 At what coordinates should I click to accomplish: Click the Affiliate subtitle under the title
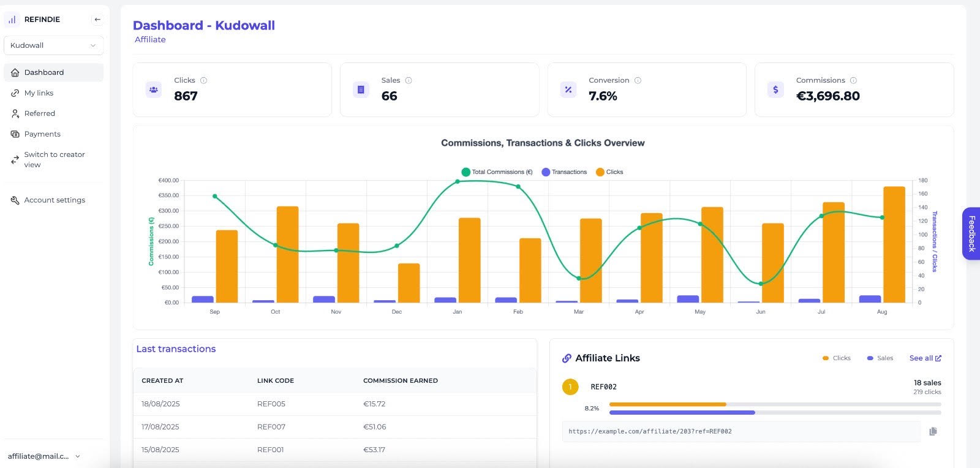point(150,40)
